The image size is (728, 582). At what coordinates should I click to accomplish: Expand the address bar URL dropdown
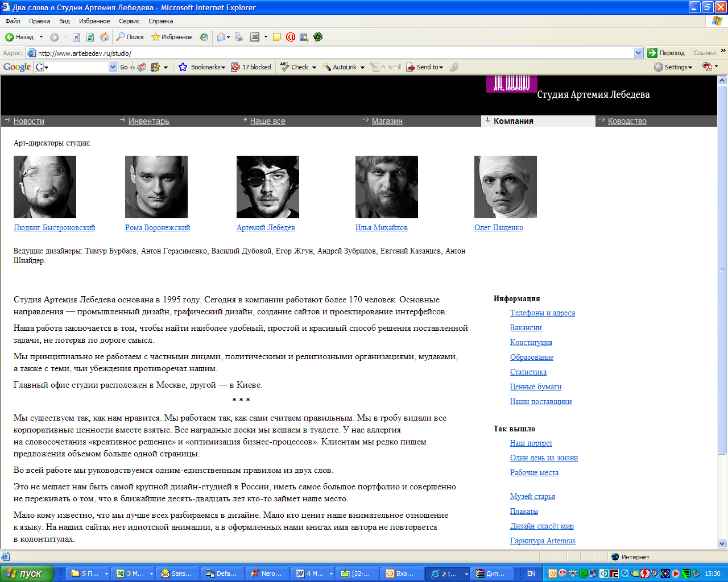pyautogui.click(x=638, y=53)
